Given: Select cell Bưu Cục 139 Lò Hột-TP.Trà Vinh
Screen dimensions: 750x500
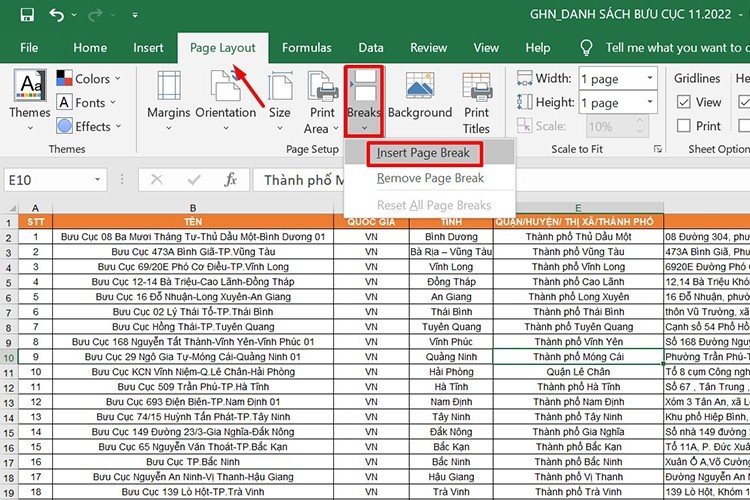Looking at the screenshot, I should click(193, 492).
